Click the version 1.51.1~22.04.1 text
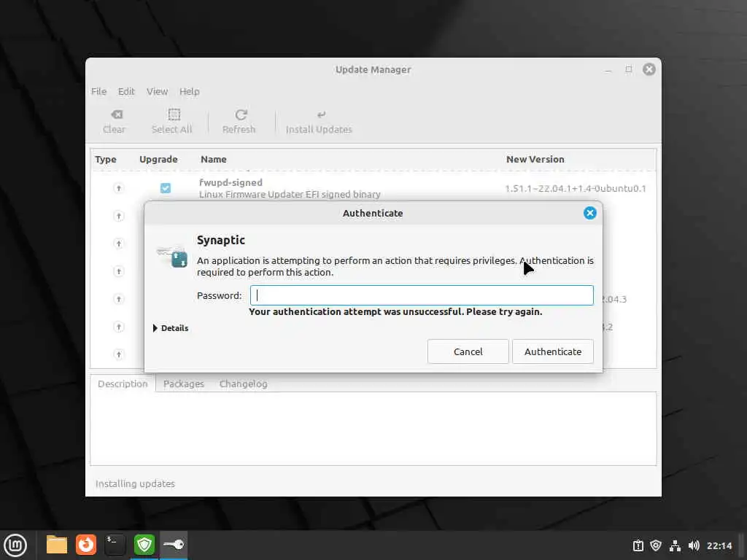747x560 pixels. click(575, 189)
